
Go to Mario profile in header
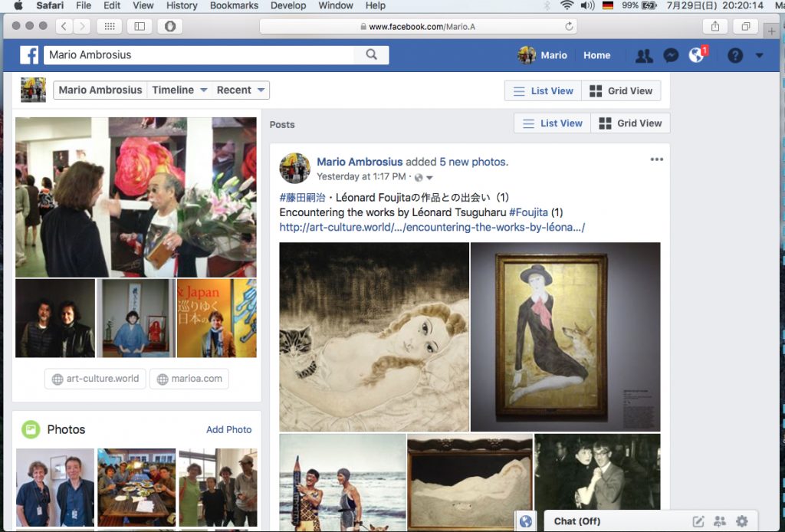coord(543,55)
